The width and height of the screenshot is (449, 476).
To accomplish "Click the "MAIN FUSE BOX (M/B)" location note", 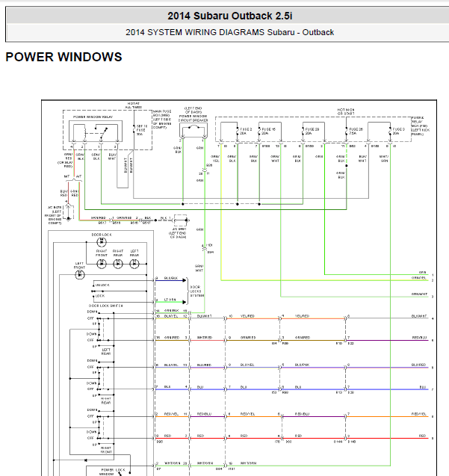I will coord(162,120).
